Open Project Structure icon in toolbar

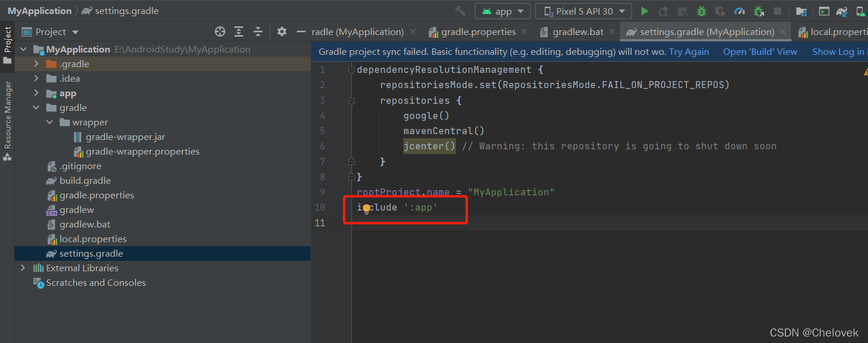[x=801, y=11]
